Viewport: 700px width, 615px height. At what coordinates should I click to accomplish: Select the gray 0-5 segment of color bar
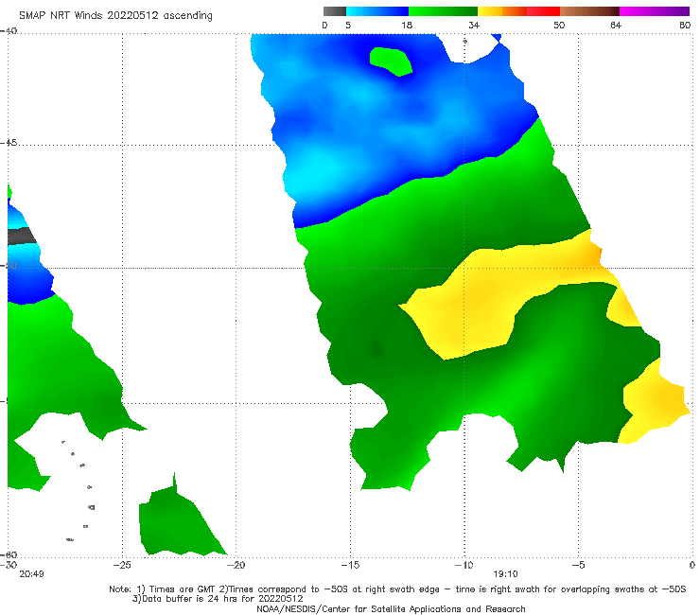[335, 11]
